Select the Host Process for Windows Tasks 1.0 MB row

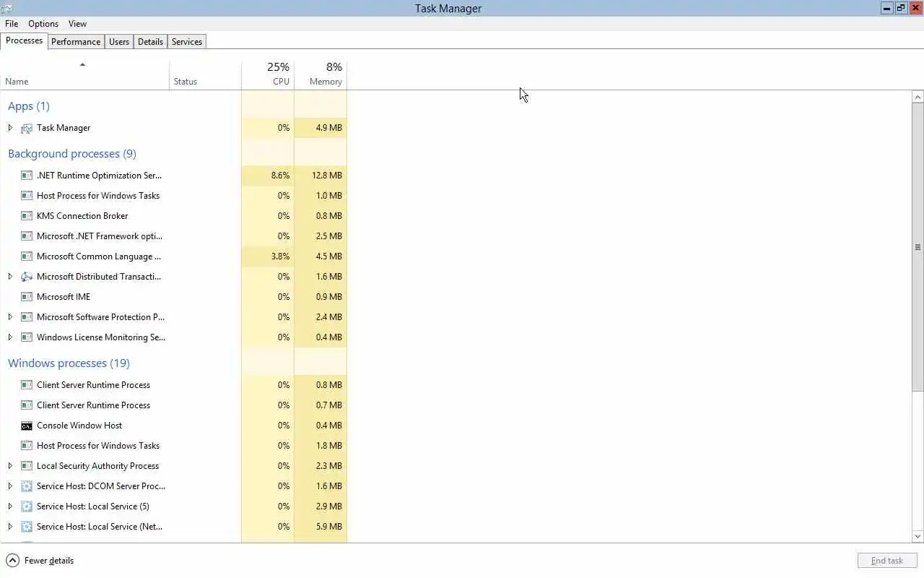173,196
